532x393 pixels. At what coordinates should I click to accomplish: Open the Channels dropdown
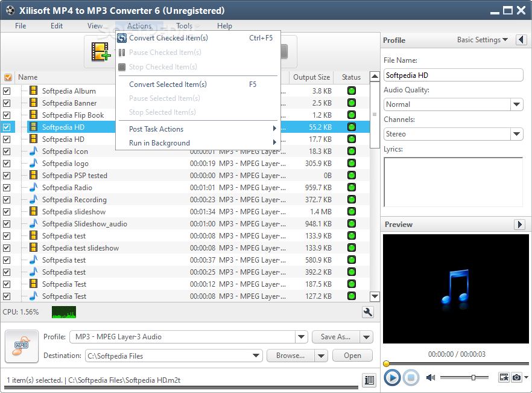(517, 134)
